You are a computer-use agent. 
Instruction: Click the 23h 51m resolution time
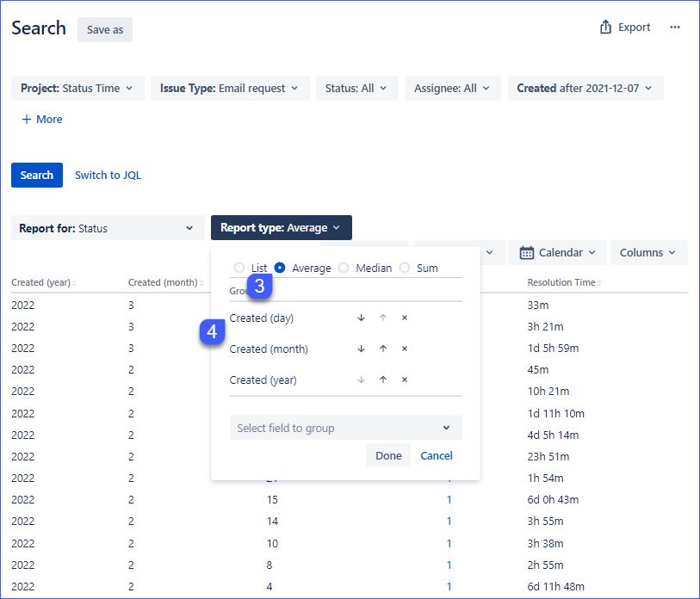pyautogui.click(x=548, y=456)
